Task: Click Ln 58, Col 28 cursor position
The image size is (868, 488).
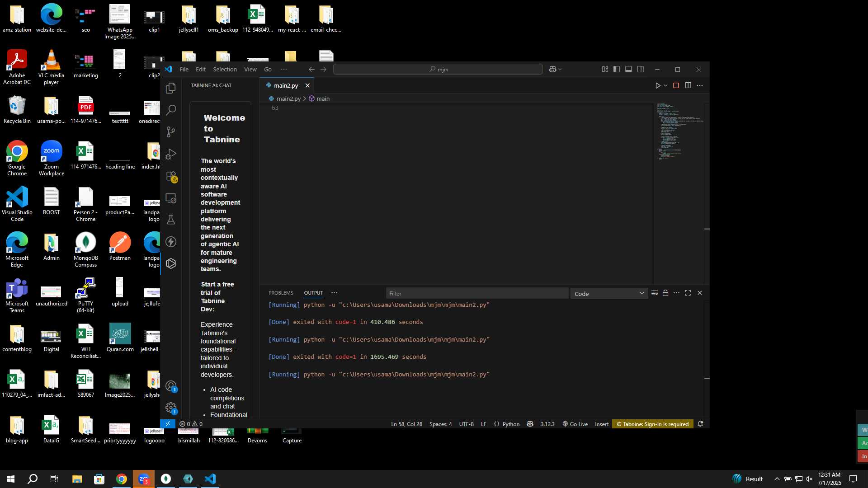Action: coord(406,424)
